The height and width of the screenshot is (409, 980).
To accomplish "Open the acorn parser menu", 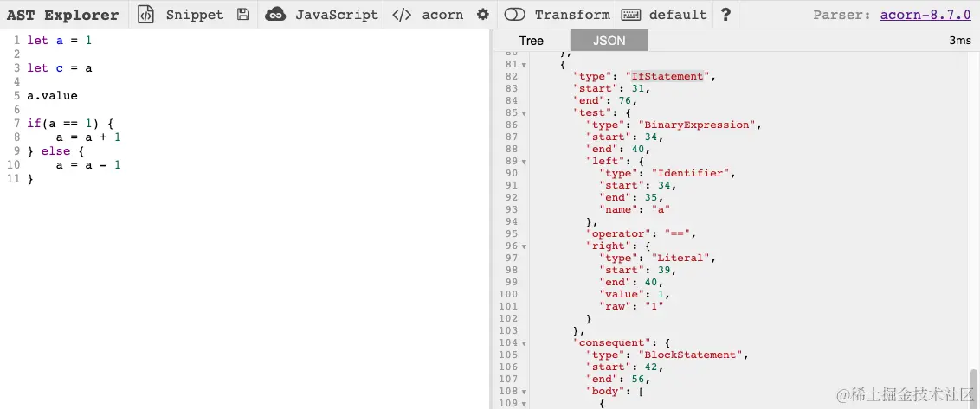I will pos(442,15).
